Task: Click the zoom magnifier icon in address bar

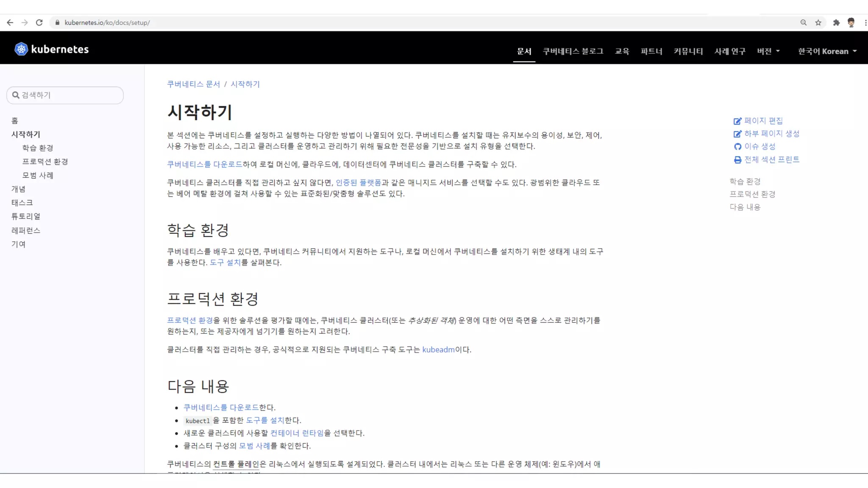Action: pyautogui.click(x=803, y=22)
